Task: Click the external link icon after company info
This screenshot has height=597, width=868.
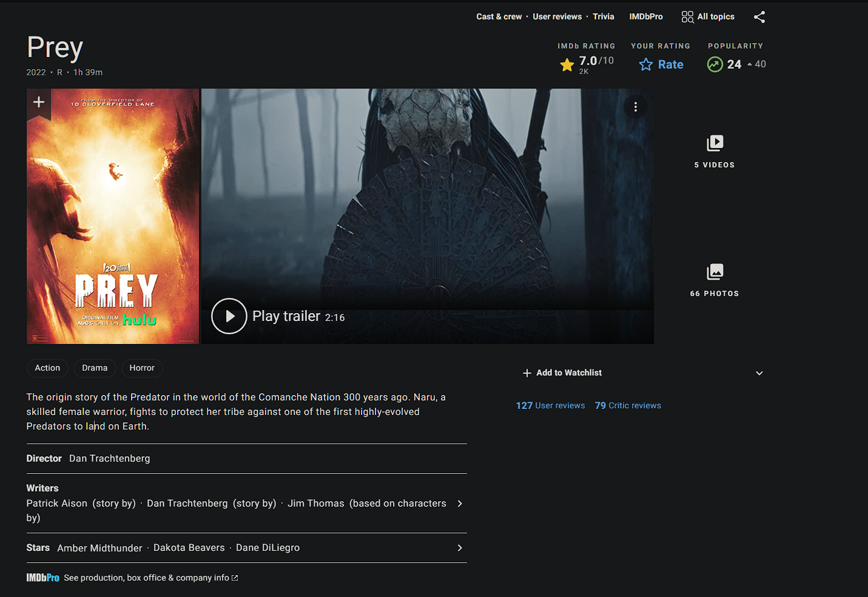Action: click(x=235, y=578)
